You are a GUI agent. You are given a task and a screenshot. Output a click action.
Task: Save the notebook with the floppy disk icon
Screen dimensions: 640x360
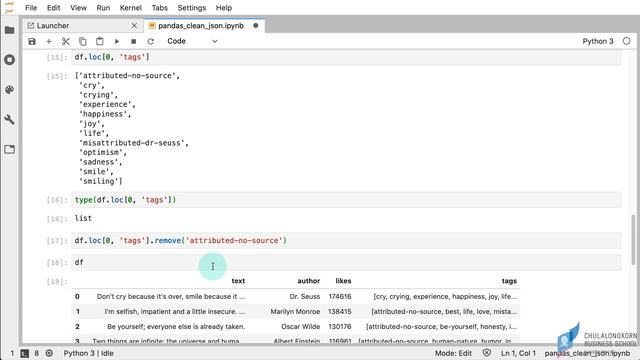click(x=32, y=41)
